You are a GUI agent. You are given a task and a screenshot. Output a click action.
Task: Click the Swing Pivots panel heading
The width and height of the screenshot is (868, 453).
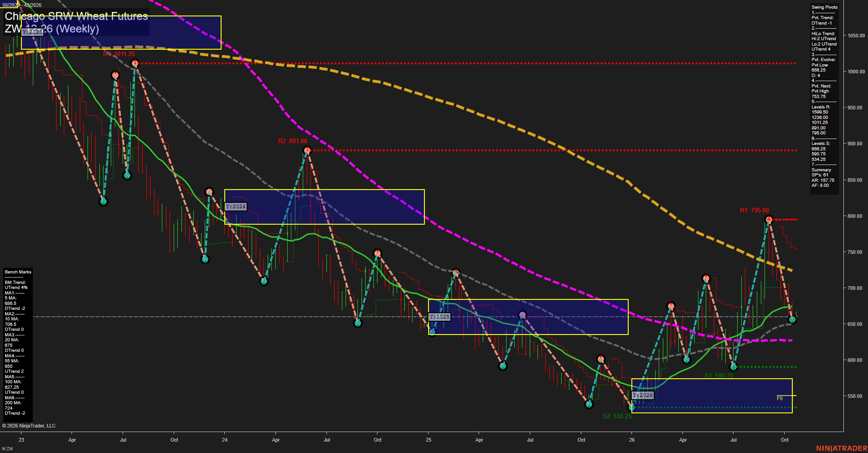[825, 7]
